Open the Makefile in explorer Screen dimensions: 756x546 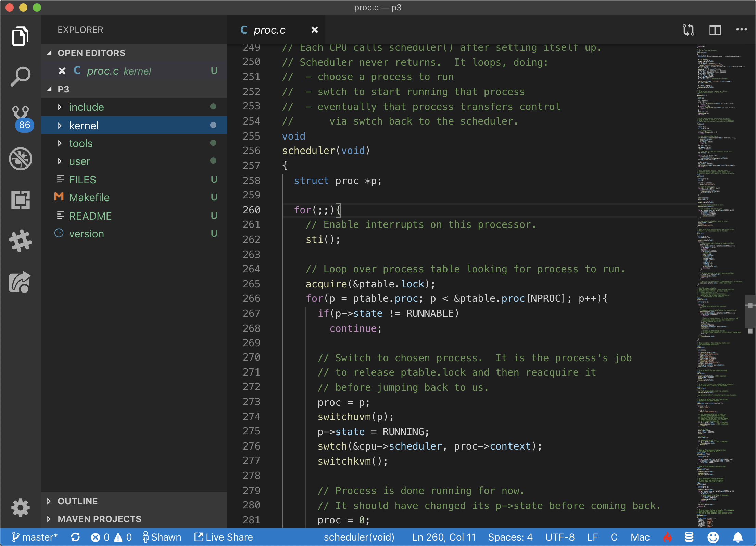click(x=89, y=198)
